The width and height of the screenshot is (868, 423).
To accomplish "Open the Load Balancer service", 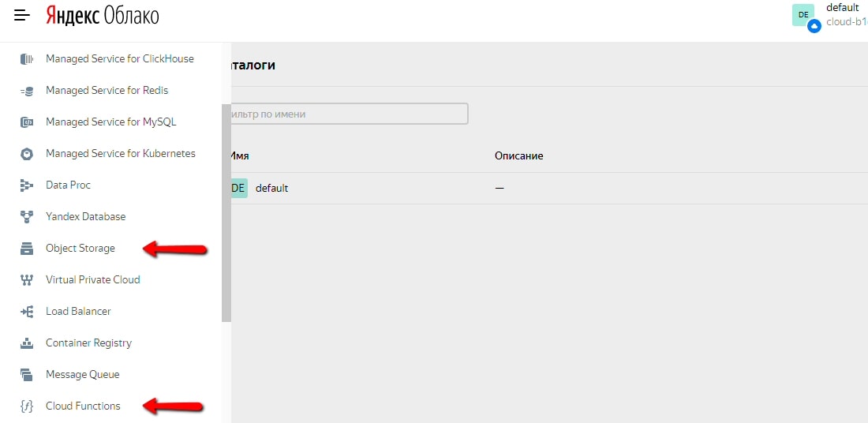I will point(78,311).
